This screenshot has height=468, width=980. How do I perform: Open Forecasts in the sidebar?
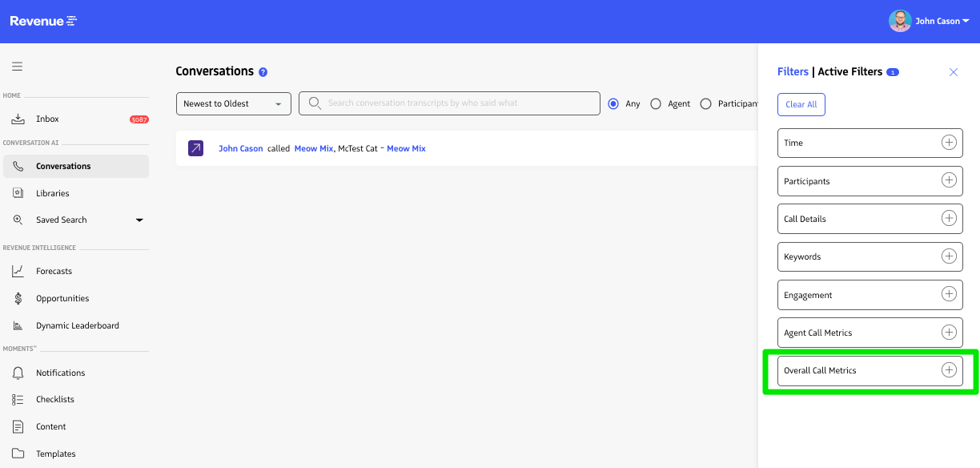(54, 272)
